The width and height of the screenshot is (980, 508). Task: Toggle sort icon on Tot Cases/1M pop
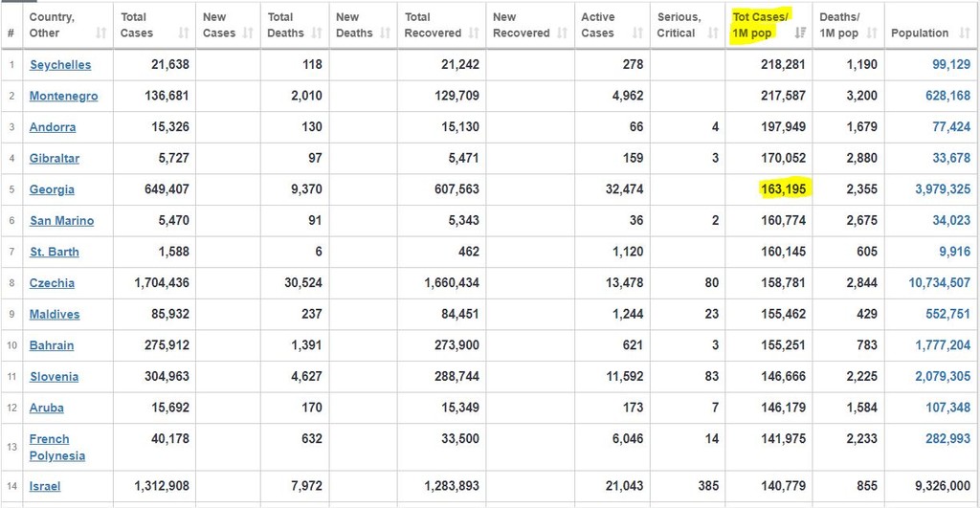[800, 33]
